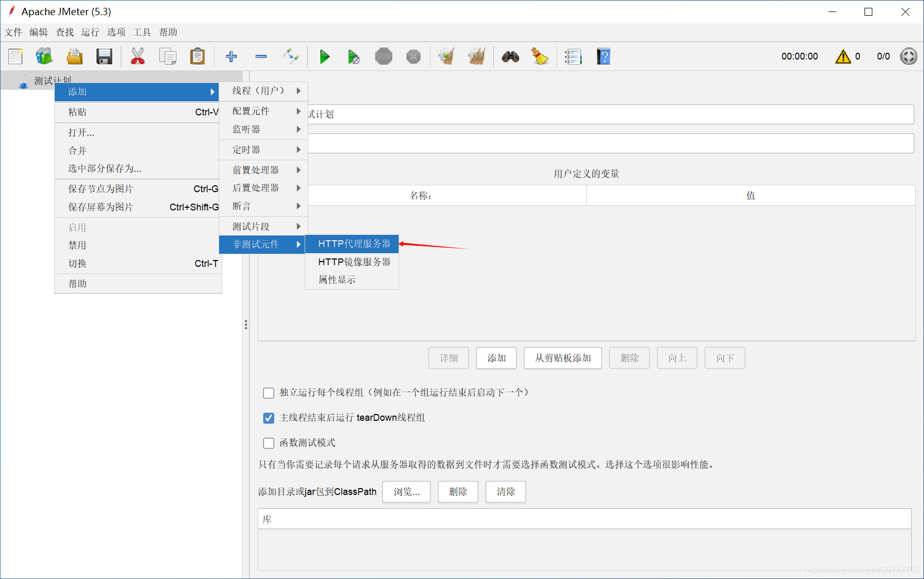Image resolution: width=924 pixels, height=579 pixels.
Task: Click the 添加 variable button
Action: pyautogui.click(x=496, y=358)
